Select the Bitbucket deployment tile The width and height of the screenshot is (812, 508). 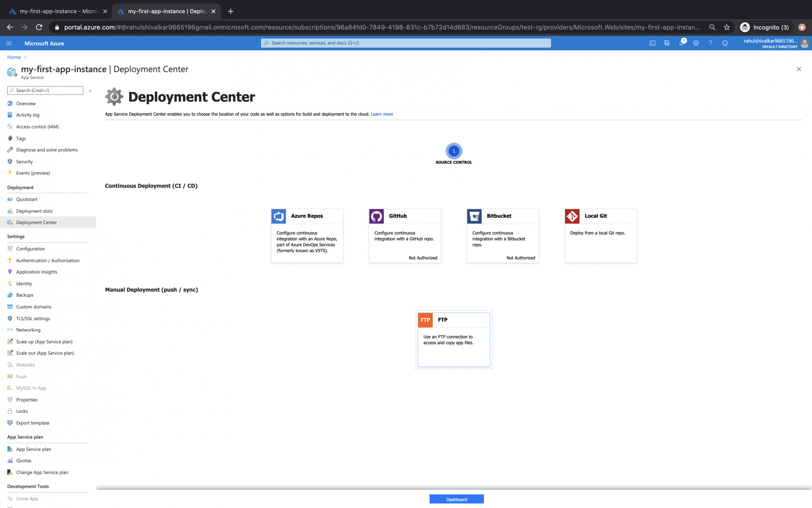click(503, 236)
